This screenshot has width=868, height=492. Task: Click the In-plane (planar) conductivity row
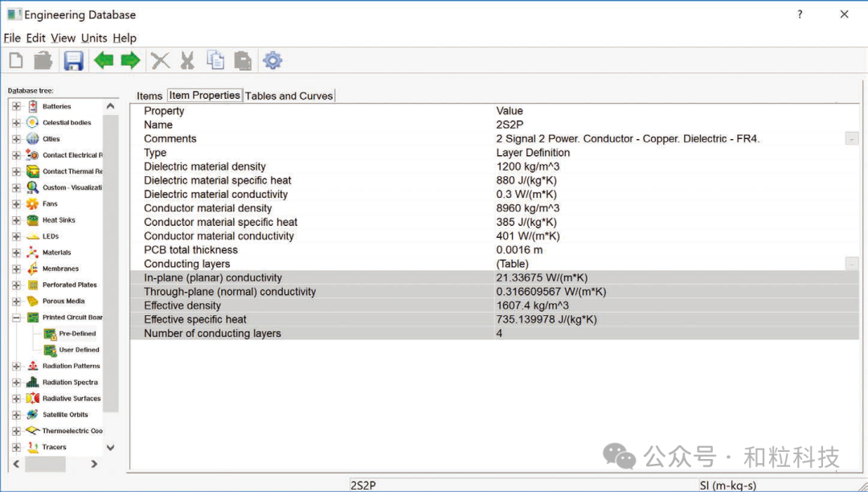tap(494, 278)
